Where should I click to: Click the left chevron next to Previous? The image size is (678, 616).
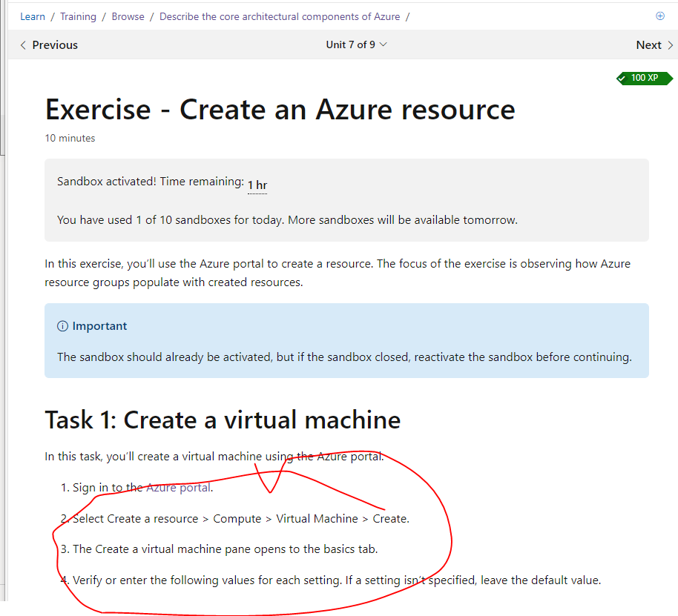(x=23, y=45)
